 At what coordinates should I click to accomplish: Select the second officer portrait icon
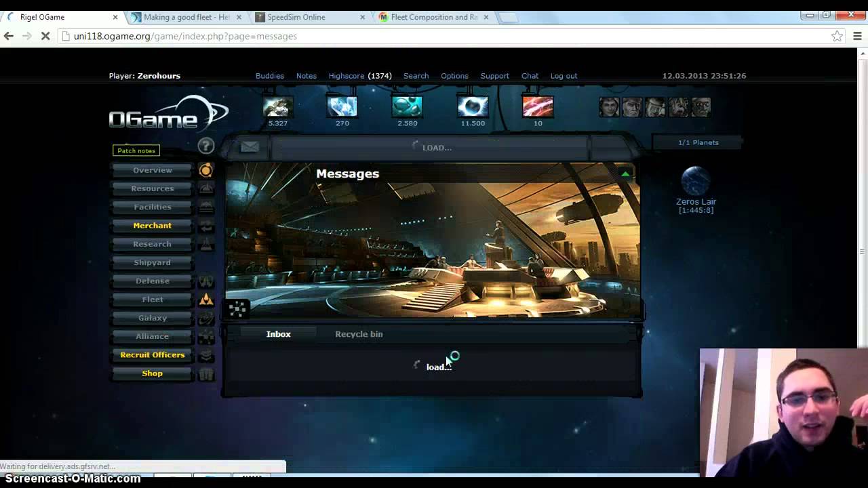coord(632,107)
